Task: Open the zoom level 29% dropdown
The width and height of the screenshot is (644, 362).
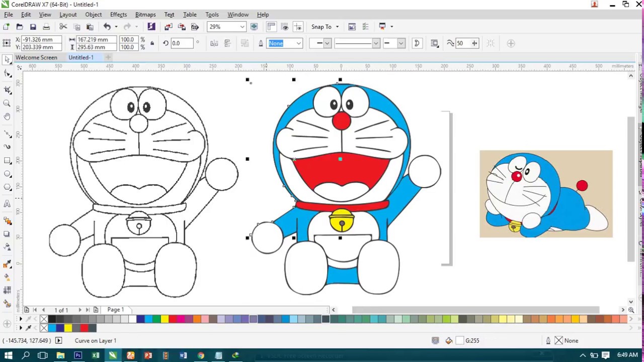Action: pos(242,27)
